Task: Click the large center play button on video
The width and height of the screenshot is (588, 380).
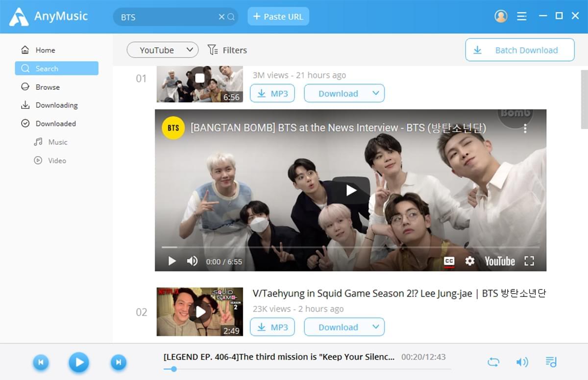Action: point(351,190)
